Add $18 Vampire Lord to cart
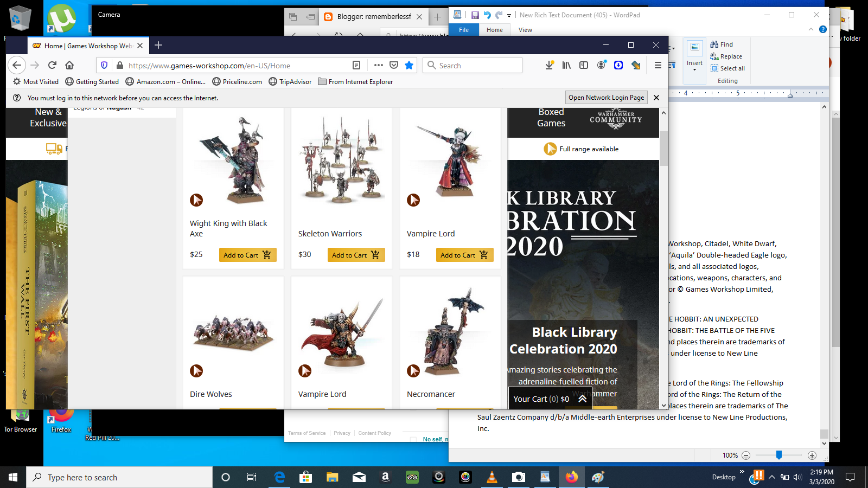This screenshot has width=868, height=488. [x=464, y=255]
